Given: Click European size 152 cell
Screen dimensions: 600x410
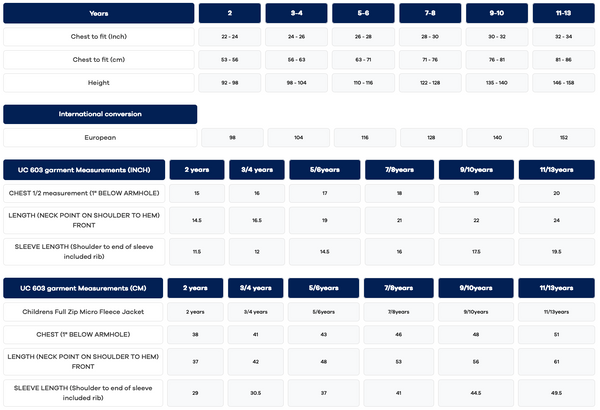Looking at the screenshot, I should coord(564,138).
